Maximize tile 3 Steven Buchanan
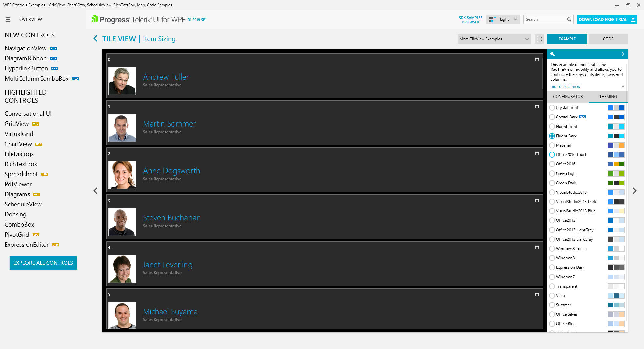 537,200
